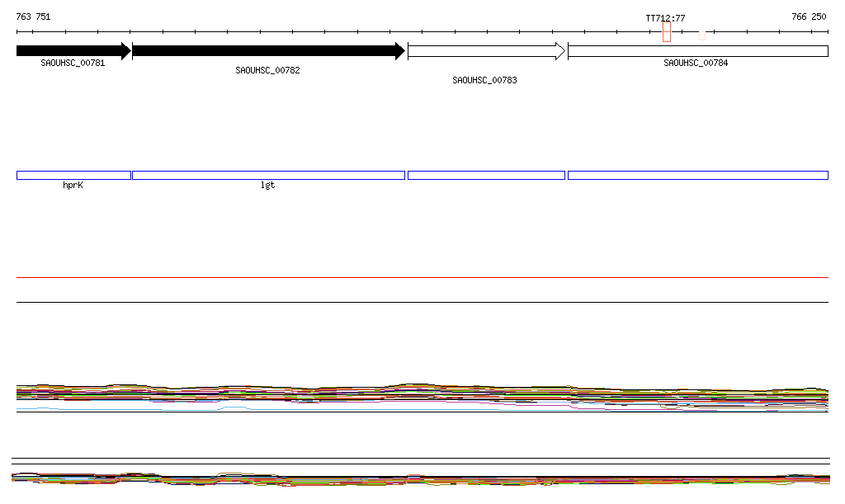
Task: Click the blue hprK annotation box
Action: (x=73, y=175)
